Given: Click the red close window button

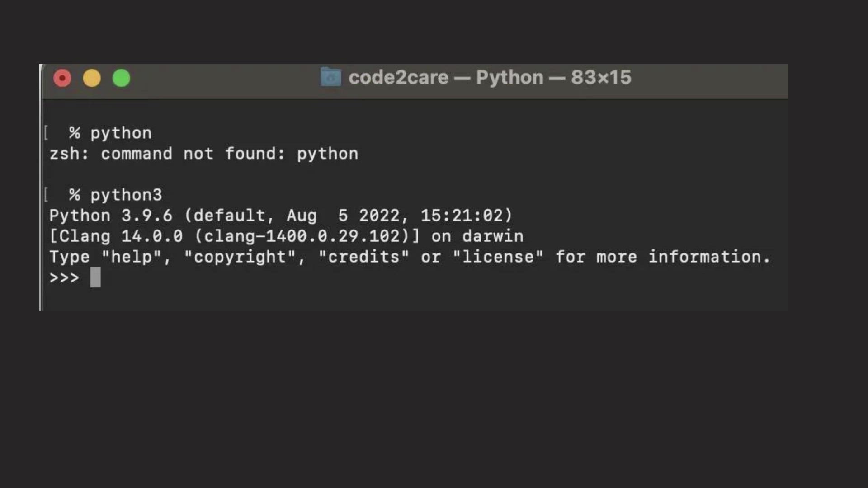Looking at the screenshot, I should point(62,78).
